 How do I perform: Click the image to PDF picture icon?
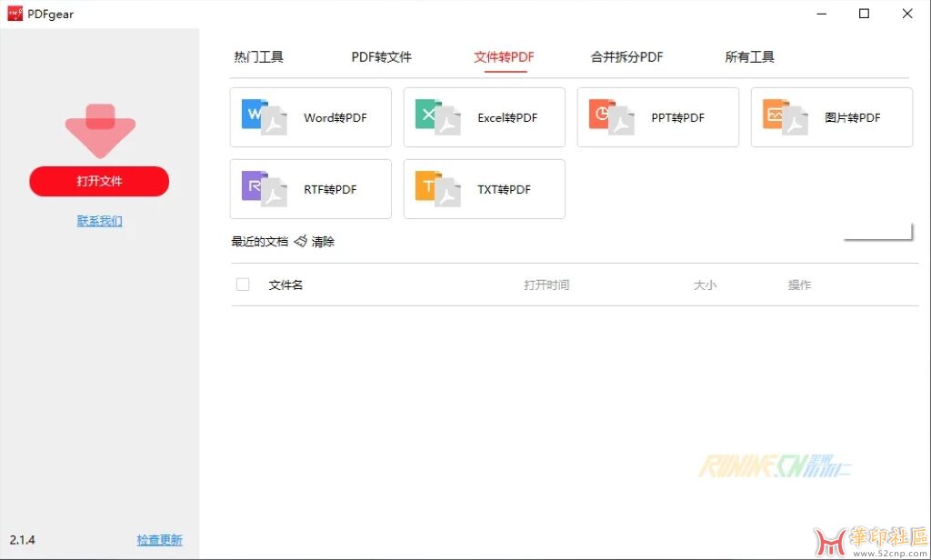pos(786,117)
